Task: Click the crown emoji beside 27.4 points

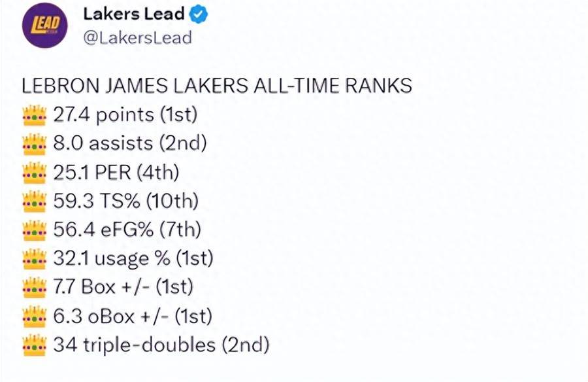Action: [x=35, y=115]
